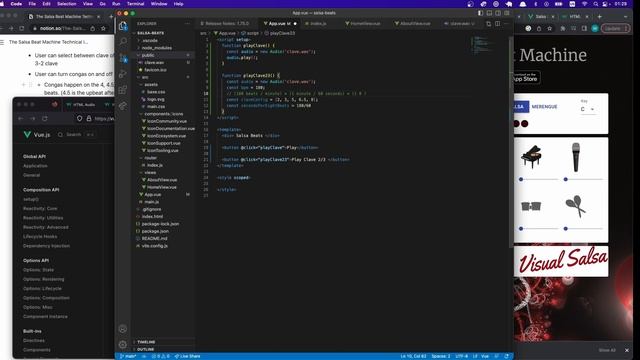Switch to index.js editor tab
The width and height of the screenshot is (640, 360).
318,24
